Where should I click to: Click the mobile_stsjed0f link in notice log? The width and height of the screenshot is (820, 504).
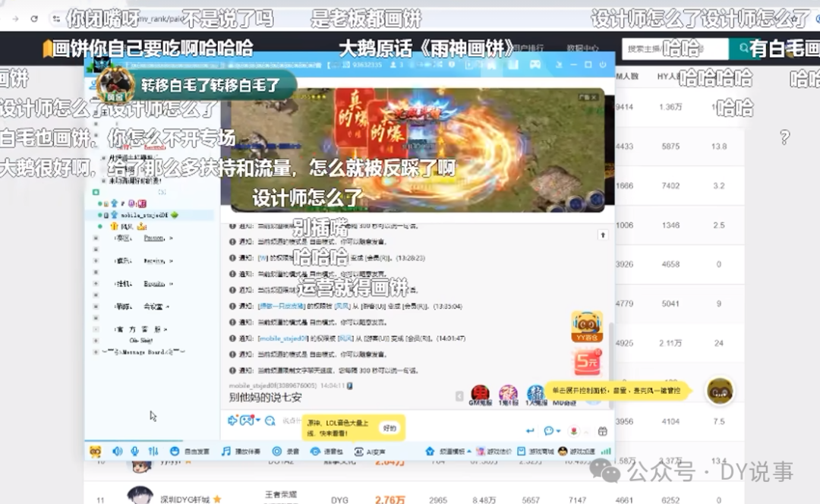click(283, 339)
